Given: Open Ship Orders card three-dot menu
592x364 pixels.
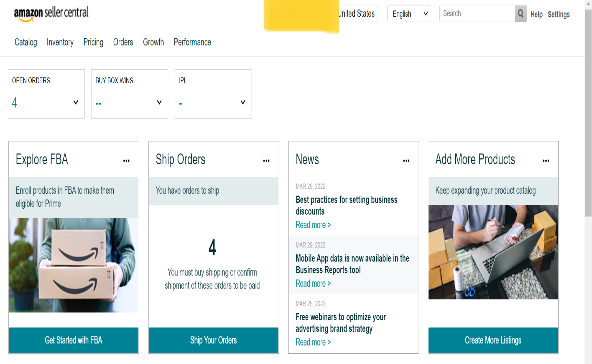Looking at the screenshot, I should (266, 161).
